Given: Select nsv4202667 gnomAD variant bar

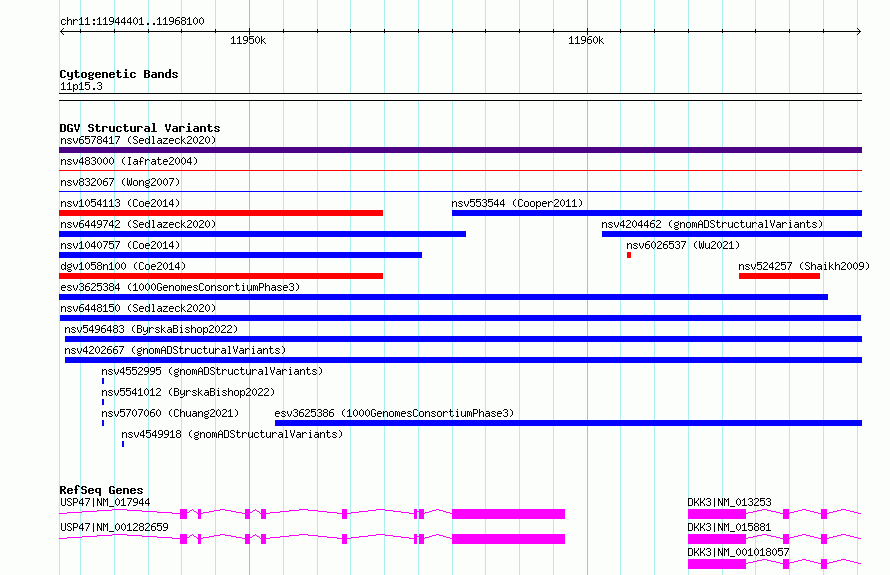Looking at the screenshot, I should point(463,360).
